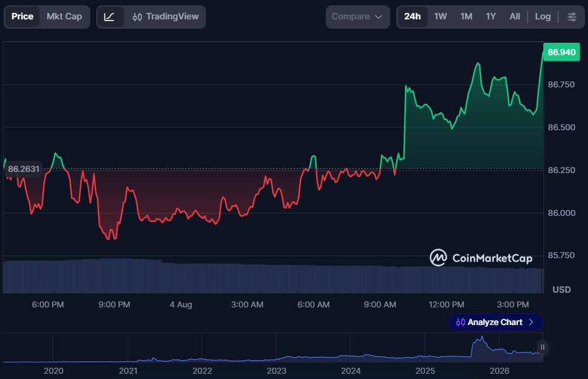Select the 1W time range
588x379 pixels.
440,16
